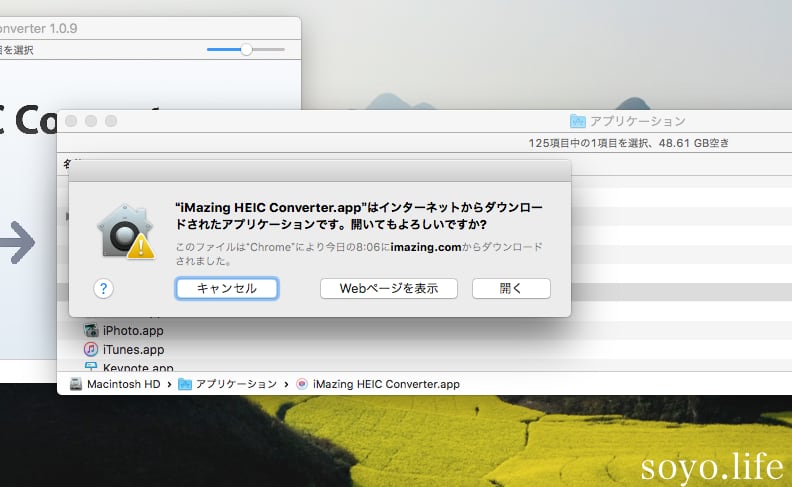Open help via the question mark button
The height and width of the screenshot is (487, 792).
pos(104,288)
